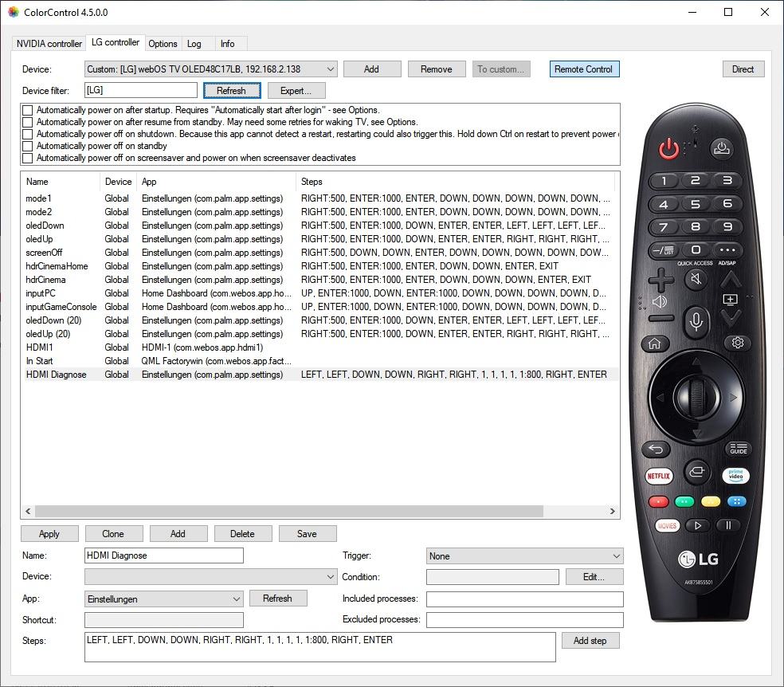
Task: Switch to the Options tab
Action: pyautogui.click(x=163, y=44)
